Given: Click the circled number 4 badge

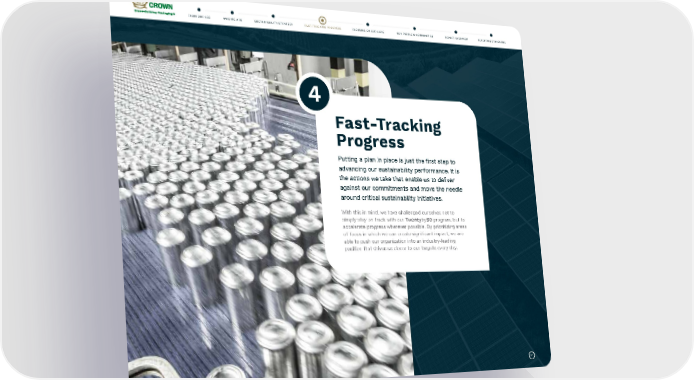Looking at the screenshot, I should pos(314,94).
